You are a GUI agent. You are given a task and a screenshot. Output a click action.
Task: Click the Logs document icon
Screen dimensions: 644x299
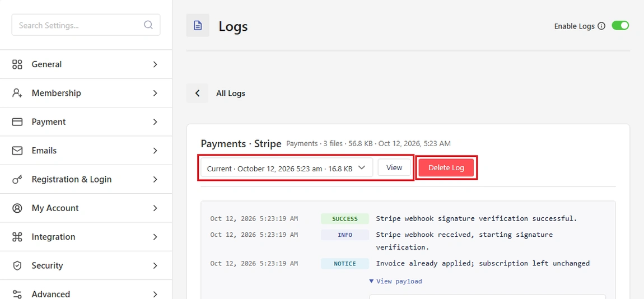tap(198, 25)
